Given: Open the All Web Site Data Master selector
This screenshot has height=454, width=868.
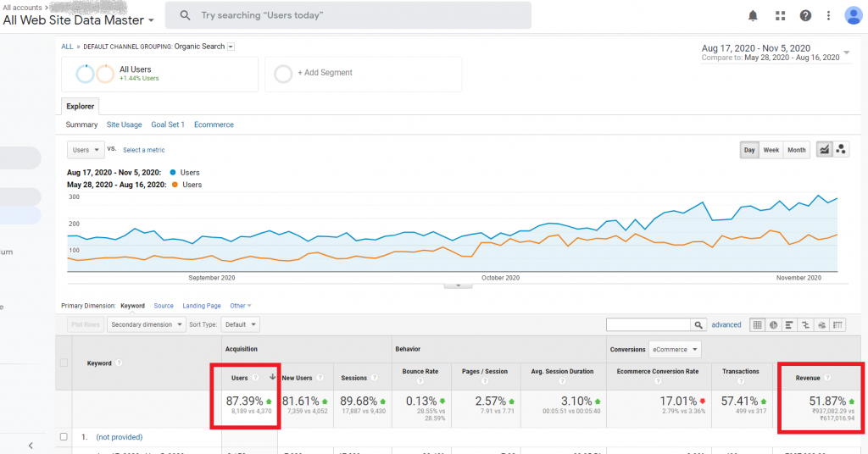Looking at the screenshot, I should pos(79,20).
